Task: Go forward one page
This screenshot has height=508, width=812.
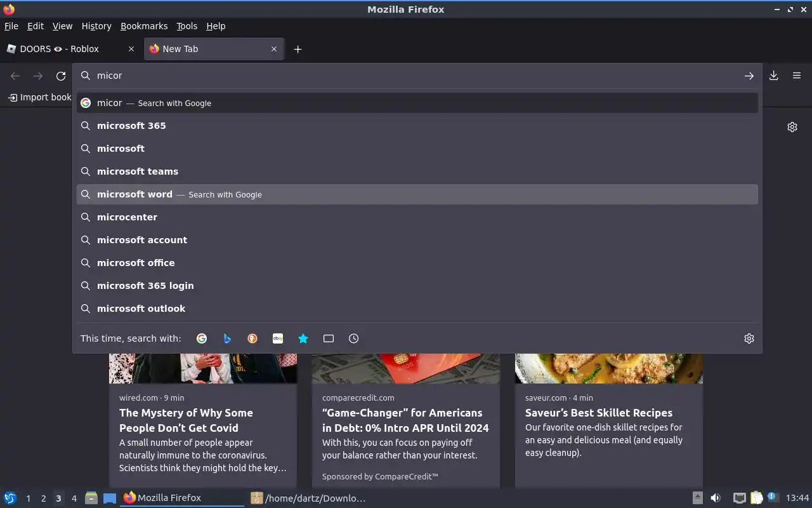Action: (38, 76)
